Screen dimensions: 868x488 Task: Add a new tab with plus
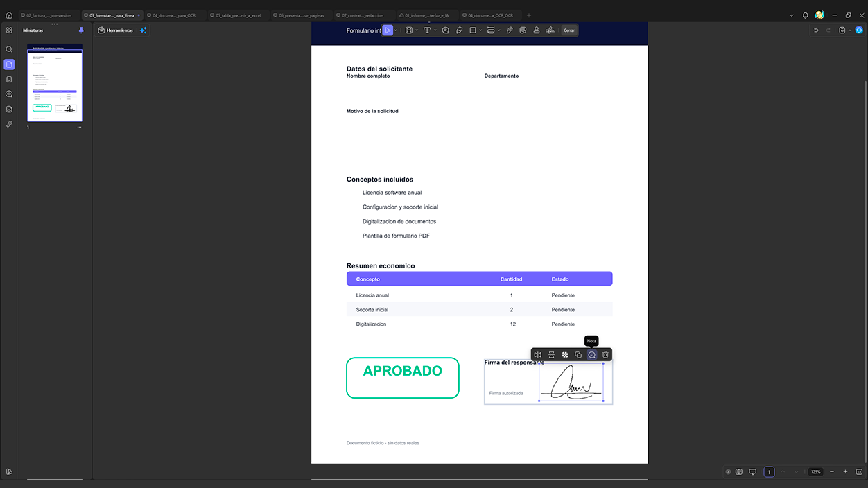[x=529, y=15]
